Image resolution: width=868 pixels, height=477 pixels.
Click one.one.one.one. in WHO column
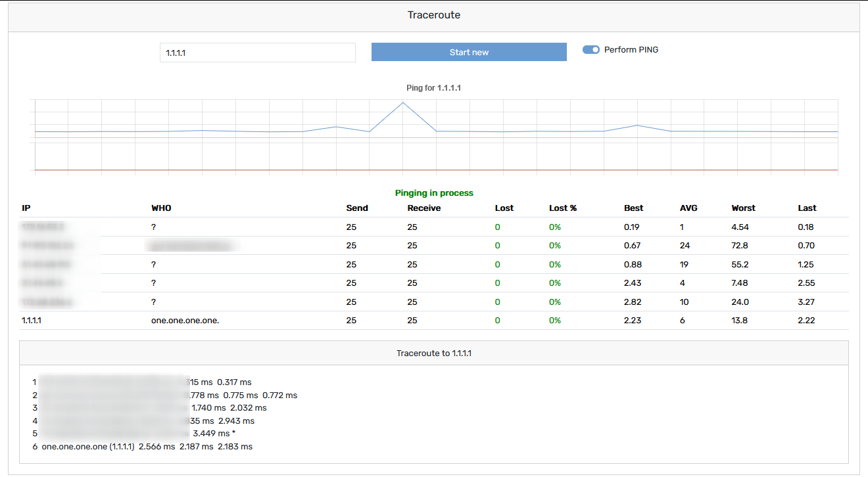(185, 321)
